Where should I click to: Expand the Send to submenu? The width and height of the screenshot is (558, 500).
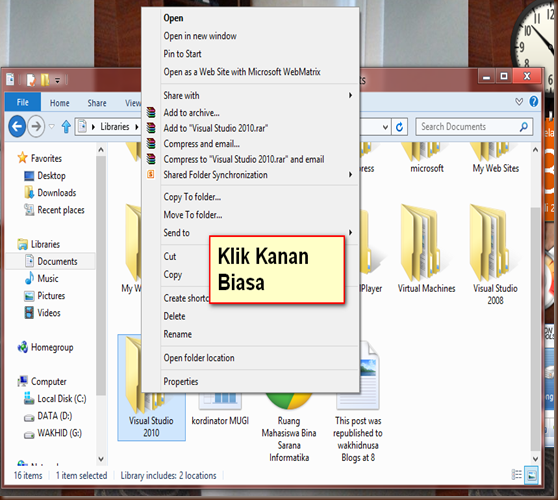click(350, 232)
